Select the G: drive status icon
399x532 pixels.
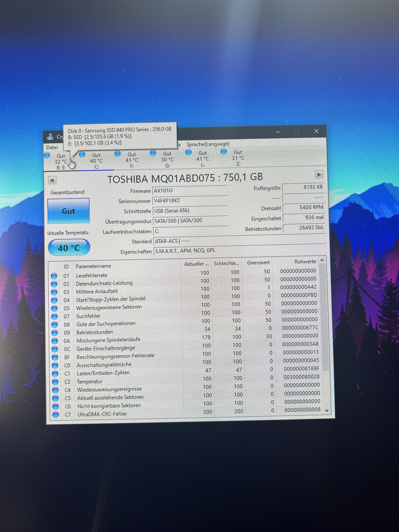[x=153, y=153]
